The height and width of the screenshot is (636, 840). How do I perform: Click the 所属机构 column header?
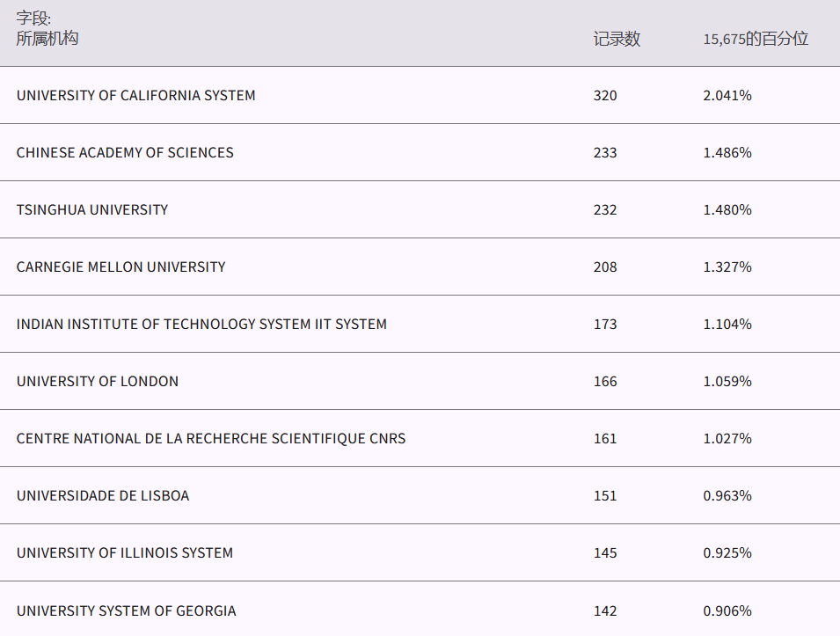point(47,39)
